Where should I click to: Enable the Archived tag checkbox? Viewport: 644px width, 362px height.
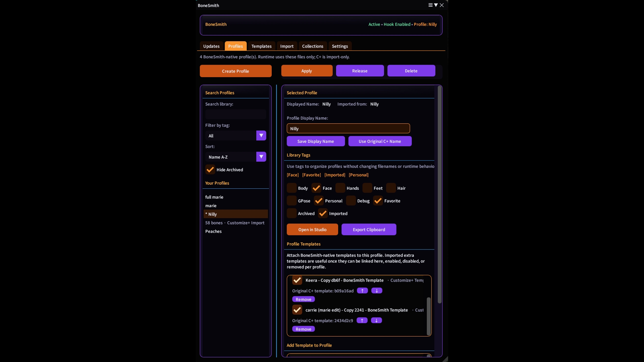click(292, 214)
